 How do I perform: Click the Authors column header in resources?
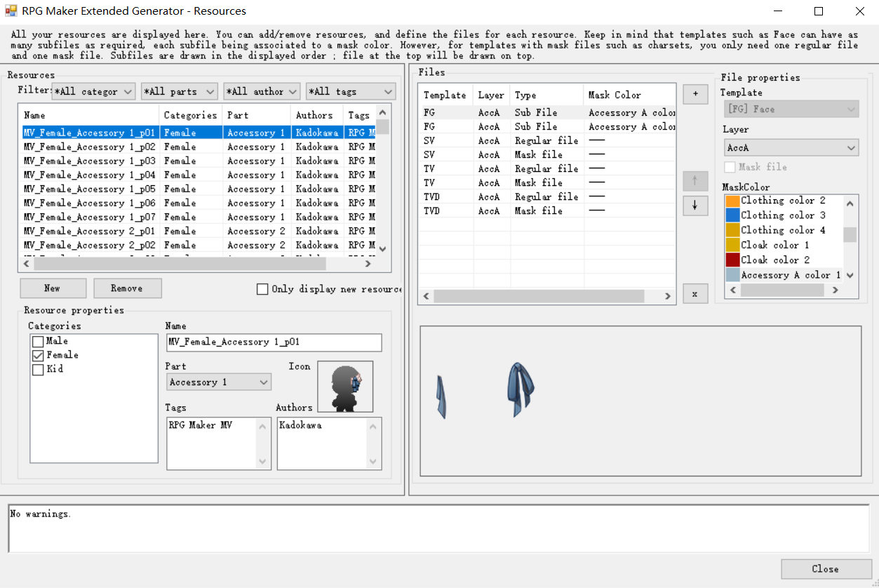[317, 115]
